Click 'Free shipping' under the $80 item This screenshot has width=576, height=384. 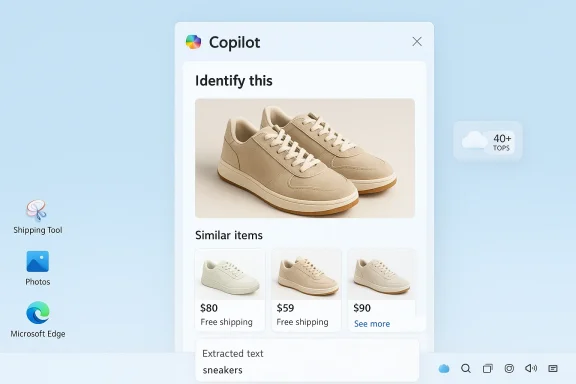226,322
